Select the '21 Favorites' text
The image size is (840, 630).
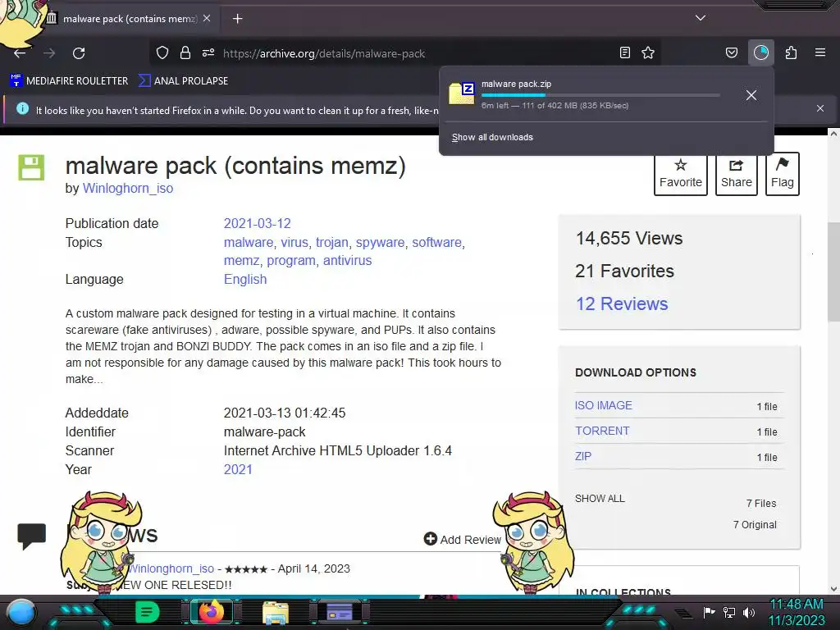coord(624,271)
